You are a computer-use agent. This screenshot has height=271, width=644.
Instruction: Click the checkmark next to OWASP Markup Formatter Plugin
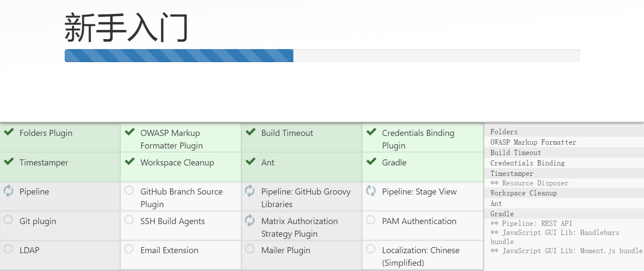tap(129, 132)
